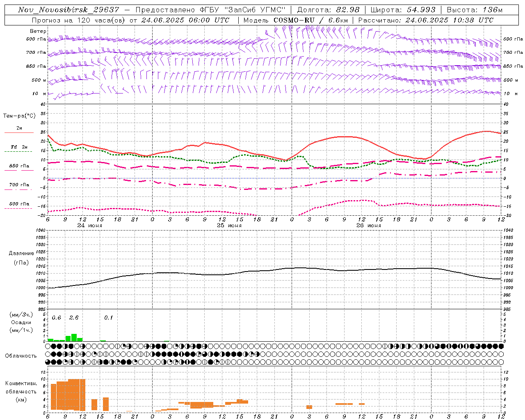This screenshot has height=420, width=525.
Task: Click the computed time '24.06.2025 10:38 UTC'
Action: (x=449, y=20)
